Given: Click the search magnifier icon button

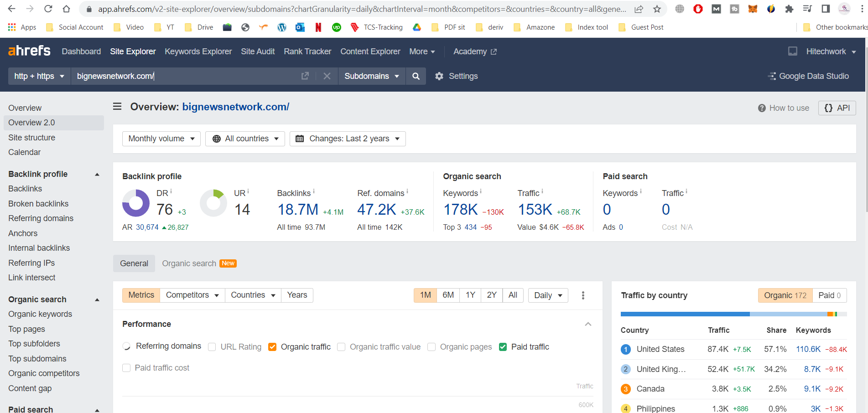Looking at the screenshot, I should click(416, 76).
